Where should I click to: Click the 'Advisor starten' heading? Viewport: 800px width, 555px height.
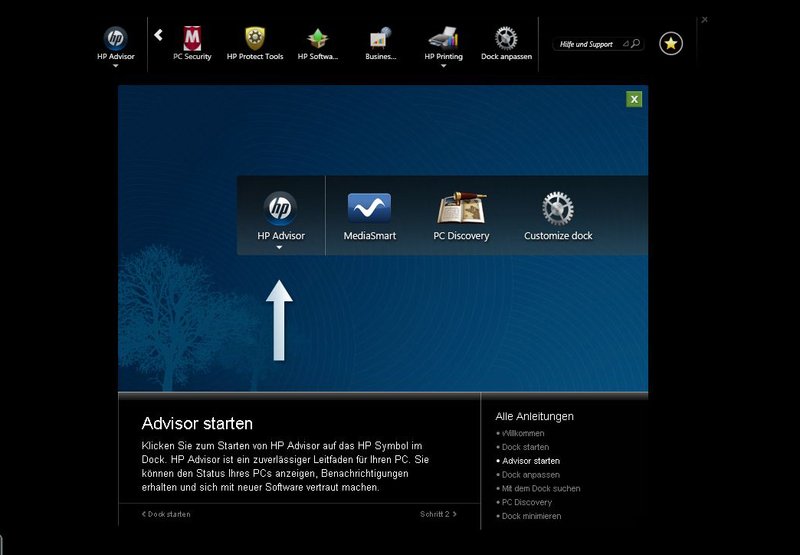pos(197,423)
